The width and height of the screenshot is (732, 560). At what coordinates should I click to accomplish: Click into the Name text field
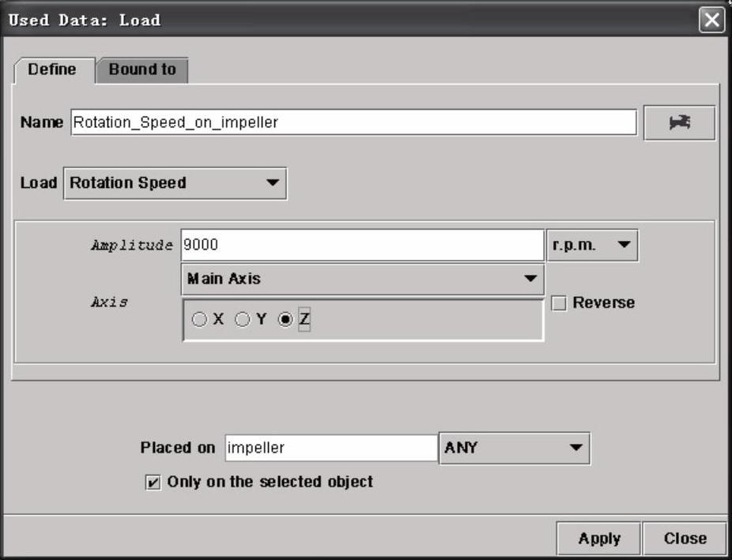coord(353,122)
